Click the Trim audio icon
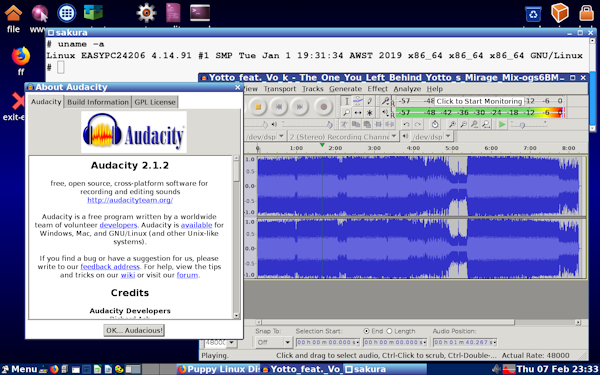The width and height of the screenshot is (600, 375). [378, 124]
